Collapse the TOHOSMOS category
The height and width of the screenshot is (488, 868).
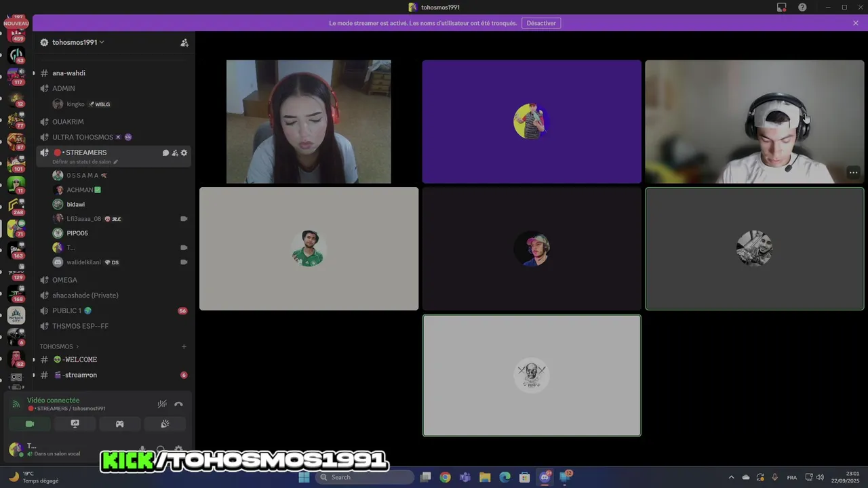[59, 346]
